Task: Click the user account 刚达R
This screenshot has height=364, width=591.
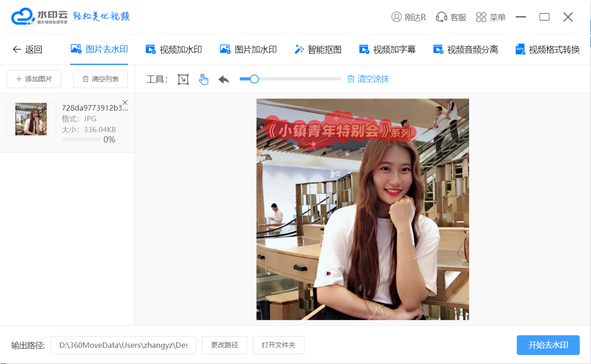Action: coord(408,17)
